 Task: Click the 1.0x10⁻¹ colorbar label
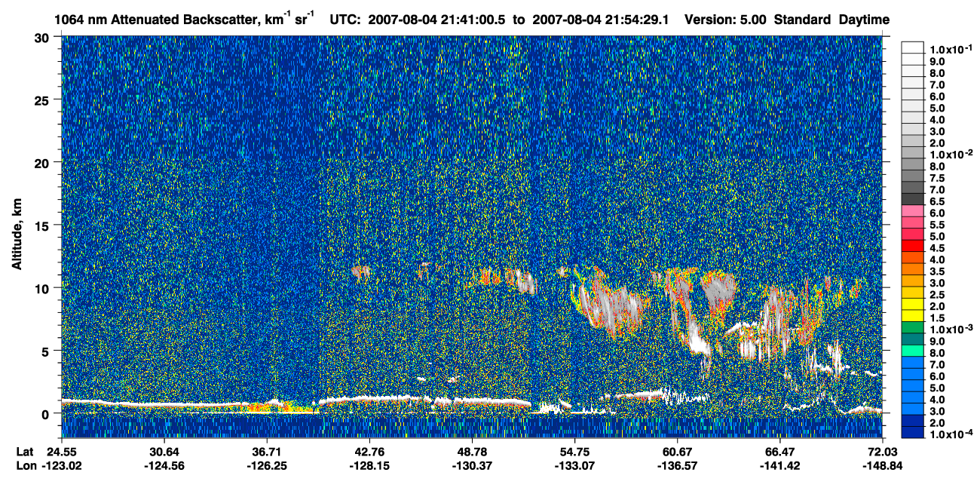point(951,48)
